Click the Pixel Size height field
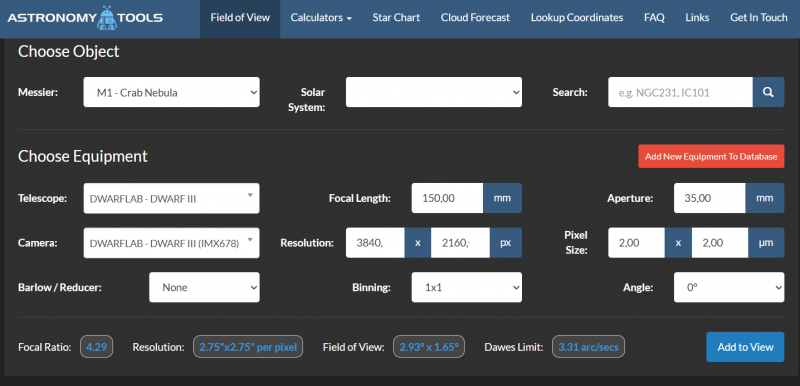Viewport: 800px width, 386px height. 720,243
